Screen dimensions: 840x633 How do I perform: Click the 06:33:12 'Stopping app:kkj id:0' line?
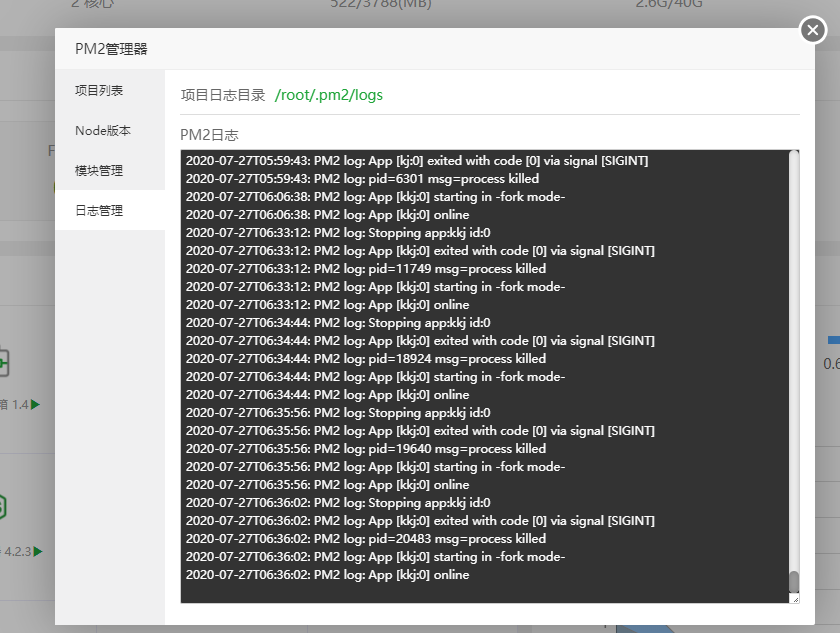coord(338,232)
